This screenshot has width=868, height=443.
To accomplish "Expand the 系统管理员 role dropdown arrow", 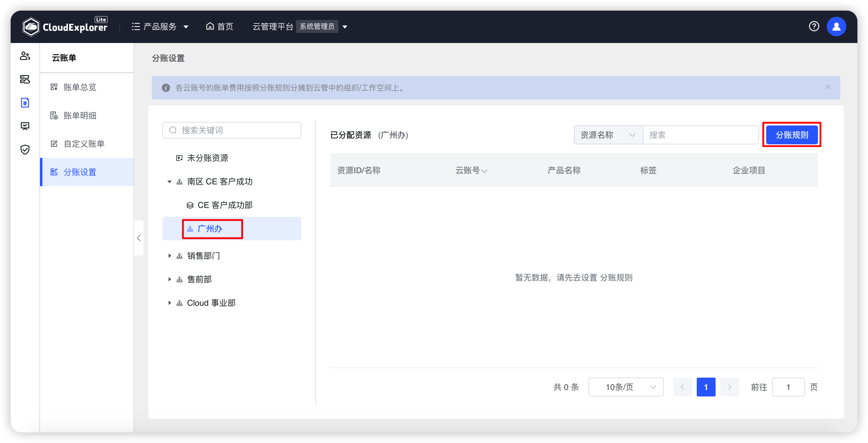I will coord(345,27).
